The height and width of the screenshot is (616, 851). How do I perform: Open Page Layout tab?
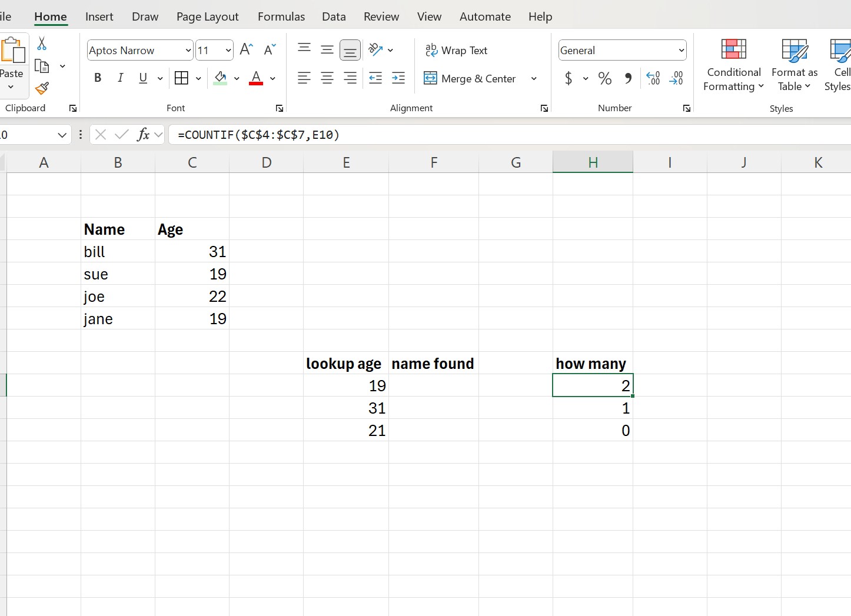click(207, 16)
